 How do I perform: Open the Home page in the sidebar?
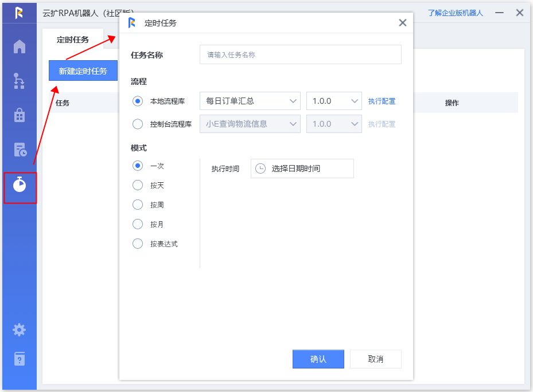point(20,46)
